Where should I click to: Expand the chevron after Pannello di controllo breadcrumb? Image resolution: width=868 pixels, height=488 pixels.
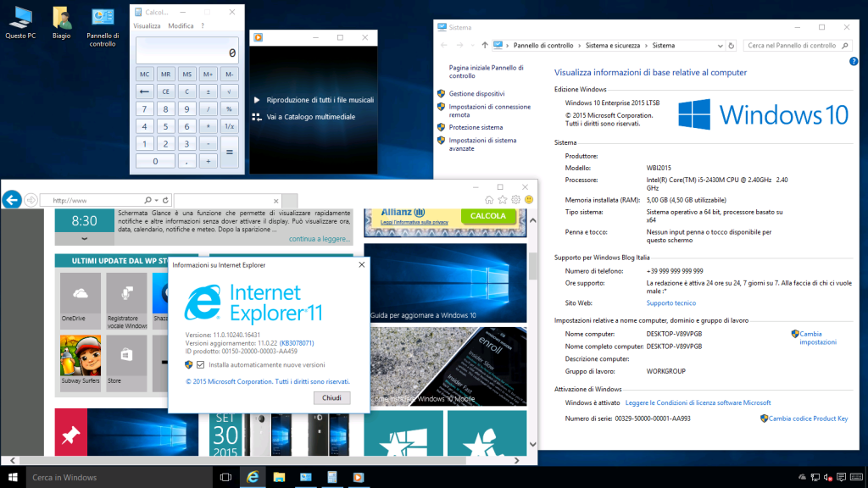point(580,46)
